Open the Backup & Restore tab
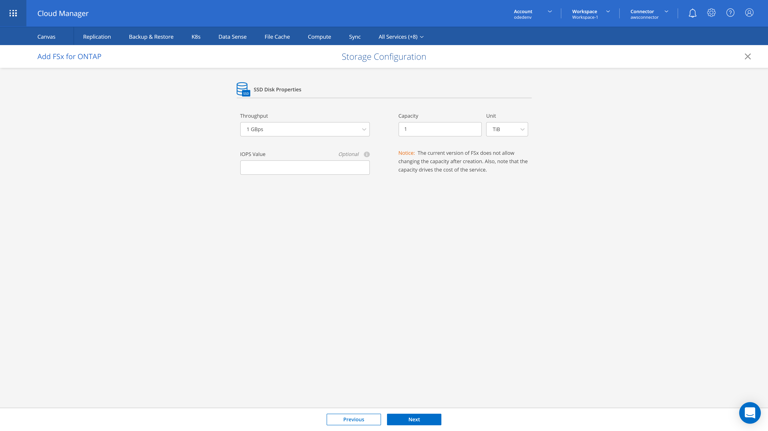 [151, 37]
